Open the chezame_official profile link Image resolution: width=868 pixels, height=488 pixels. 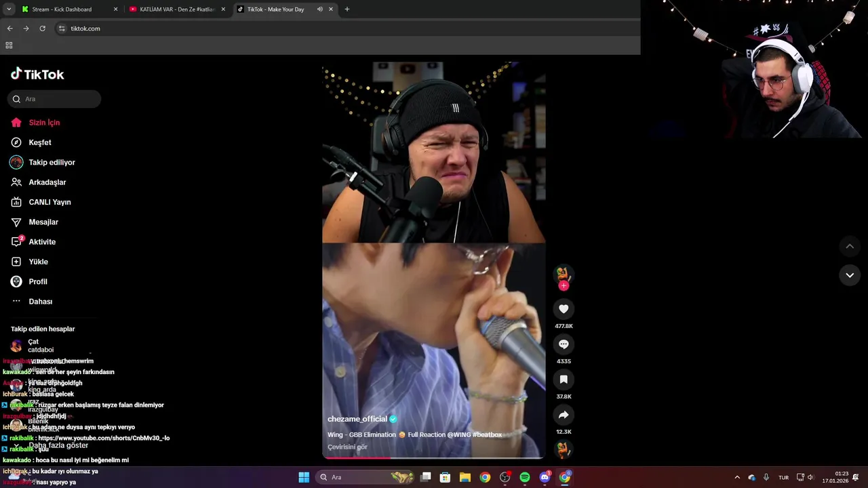[357, 419]
